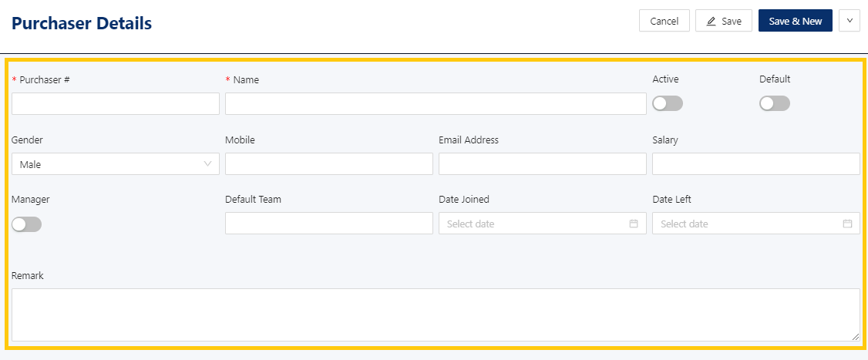This screenshot has height=360, width=868.
Task: Click the Mobile input field
Action: pyautogui.click(x=329, y=164)
